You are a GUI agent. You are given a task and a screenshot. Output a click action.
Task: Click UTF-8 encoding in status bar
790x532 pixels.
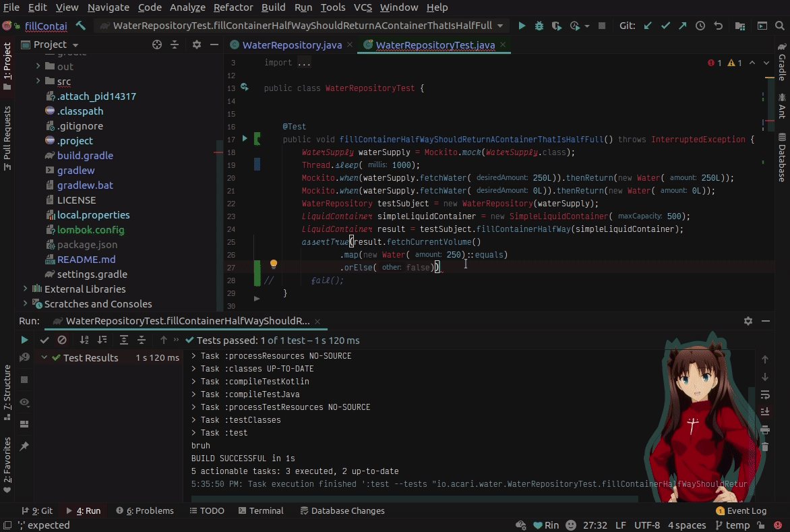click(646, 525)
